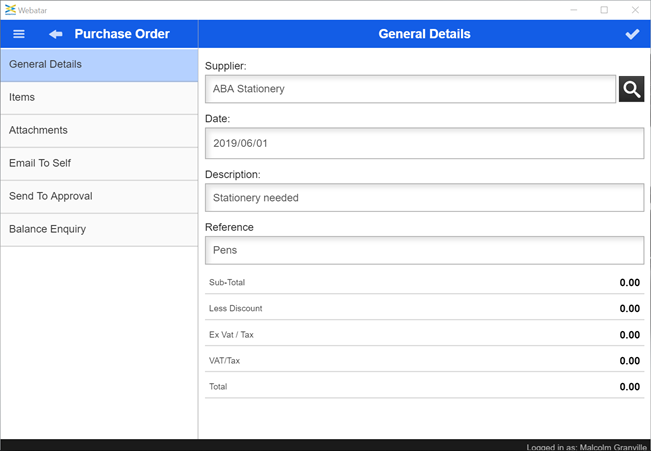
Task: Choose Email To Self
Action: click(99, 164)
